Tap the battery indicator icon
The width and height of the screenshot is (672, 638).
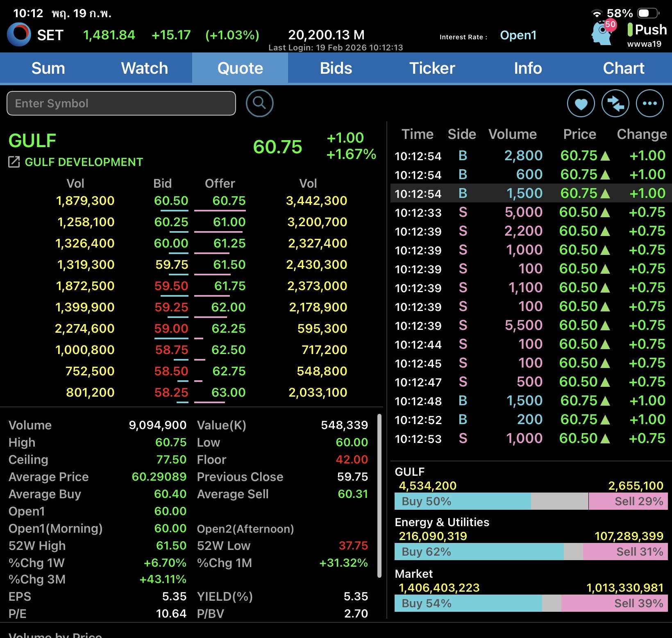pos(648,13)
